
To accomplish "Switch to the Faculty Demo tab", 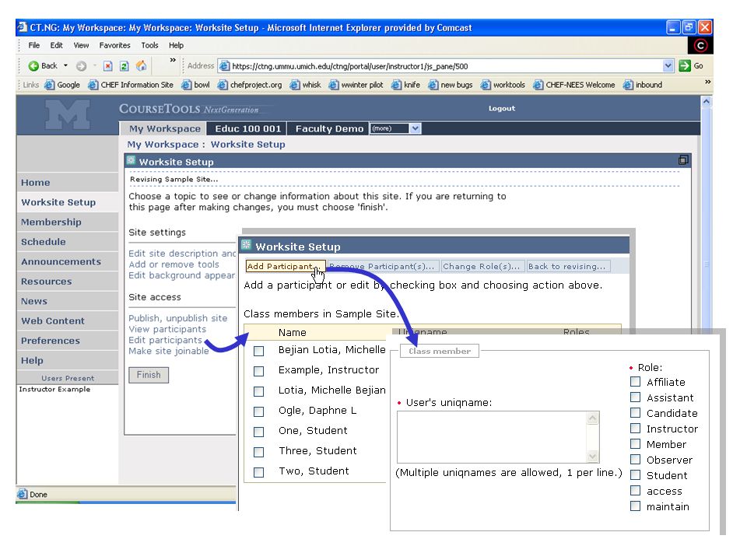I will point(329,128).
